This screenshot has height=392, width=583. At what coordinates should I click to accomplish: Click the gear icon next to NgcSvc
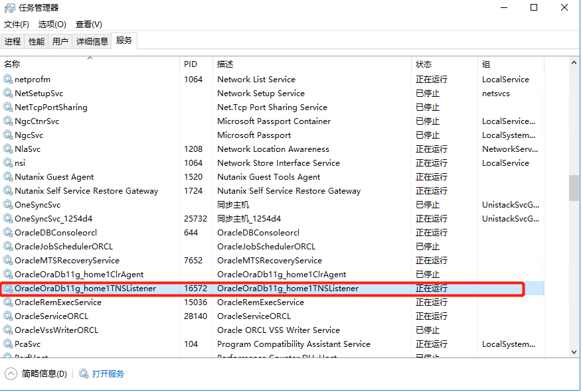pyautogui.click(x=8, y=135)
